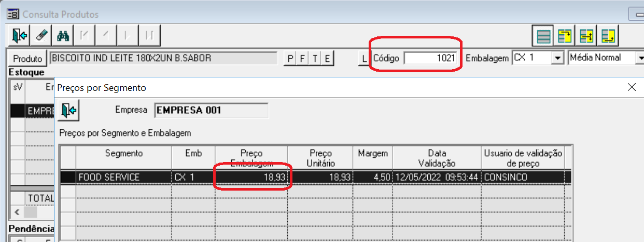644x242 pixels.
Task: Click the F button beside product name
Action: [302, 58]
